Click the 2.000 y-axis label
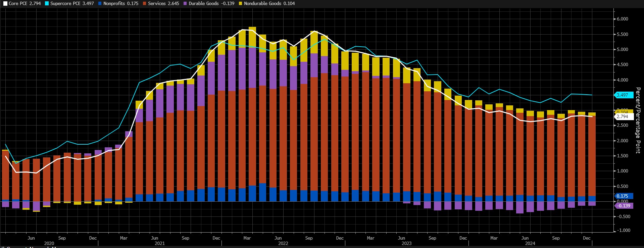Image resolution: width=644 pixels, height=248 pixels. coord(623,141)
